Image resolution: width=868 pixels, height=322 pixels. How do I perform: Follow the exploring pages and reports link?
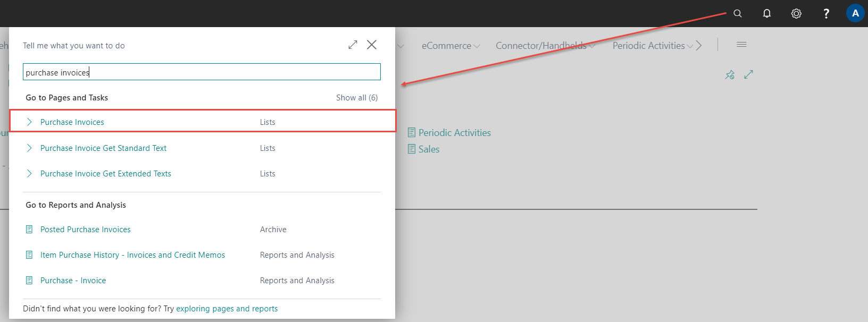click(227, 309)
